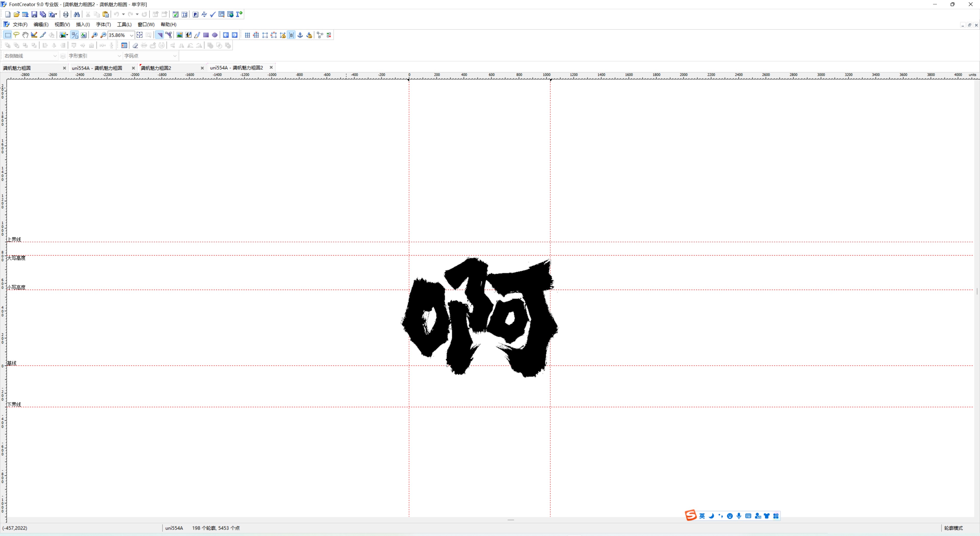Insert an ellipse contour shape
This screenshot has height=536, width=980.
tap(215, 35)
